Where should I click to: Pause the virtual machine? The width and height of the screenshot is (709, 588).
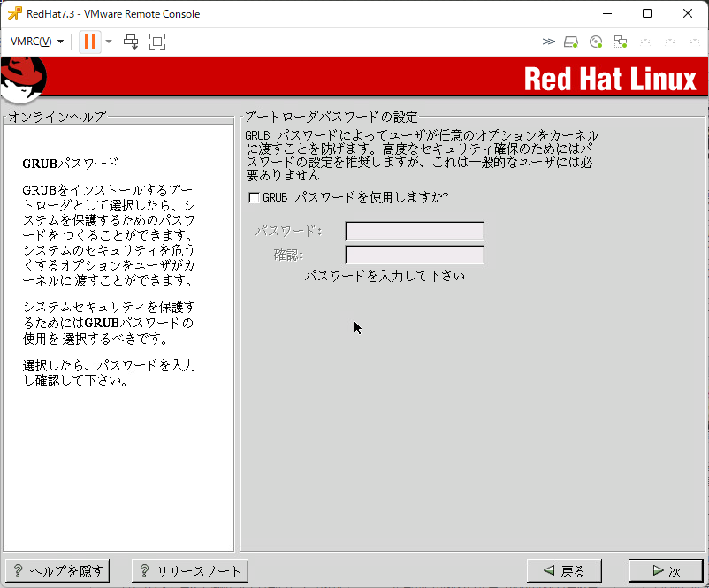click(x=90, y=42)
